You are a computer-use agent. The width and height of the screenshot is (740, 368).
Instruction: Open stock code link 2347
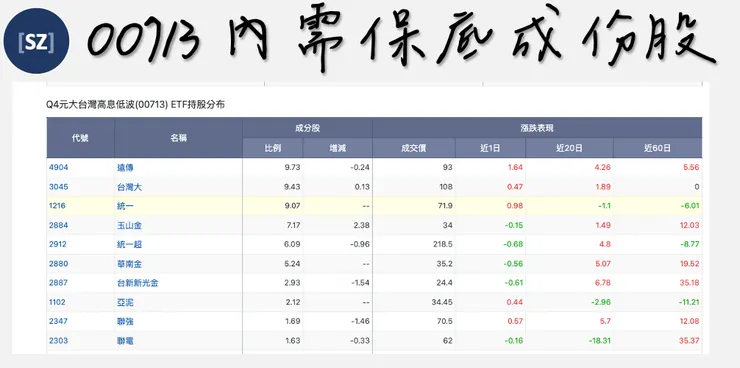[59, 321]
